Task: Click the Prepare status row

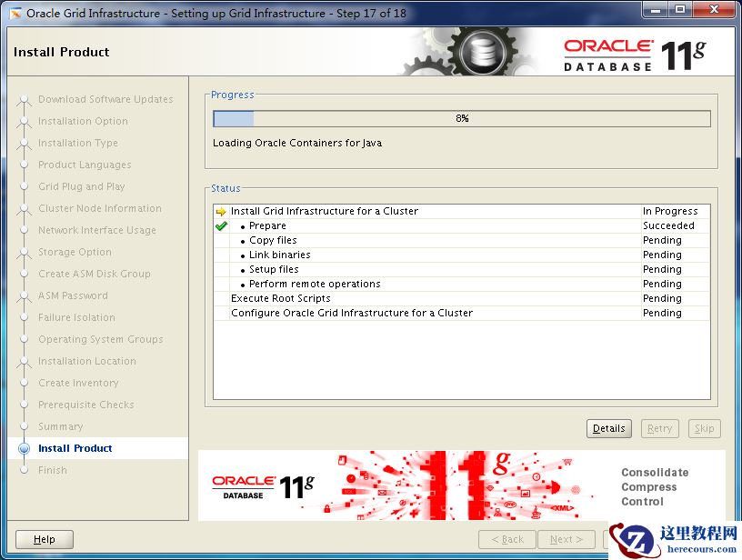Action: click(462, 226)
